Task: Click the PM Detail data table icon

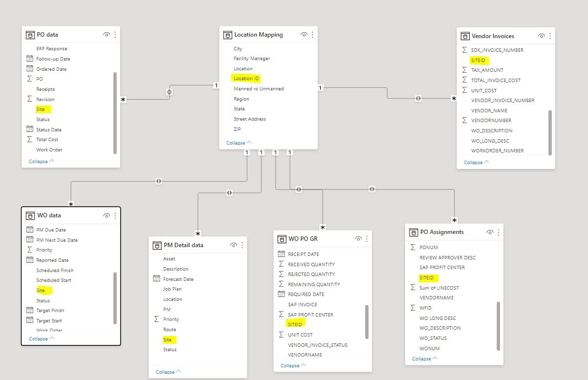Action: [x=157, y=245]
